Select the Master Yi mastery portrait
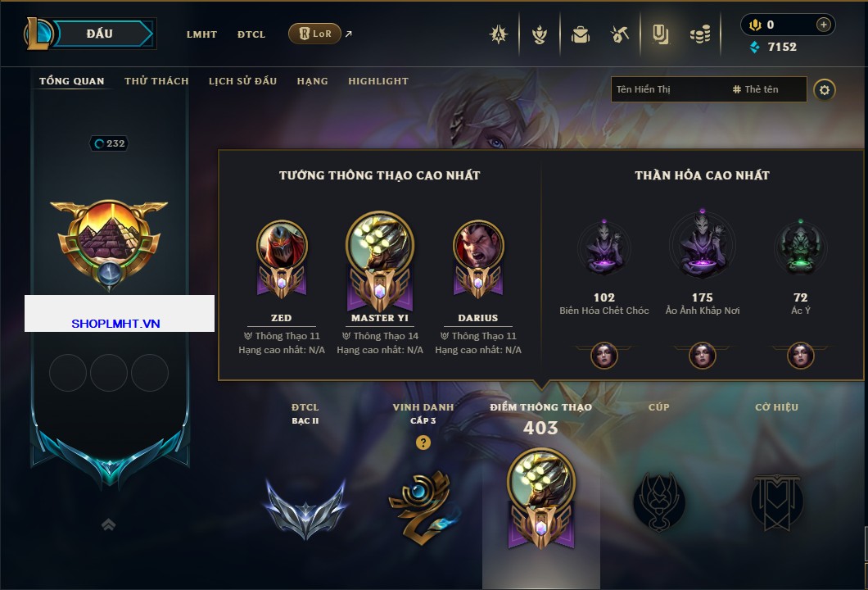Viewport: 868px width, 590px height. click(x=380, y=243)
